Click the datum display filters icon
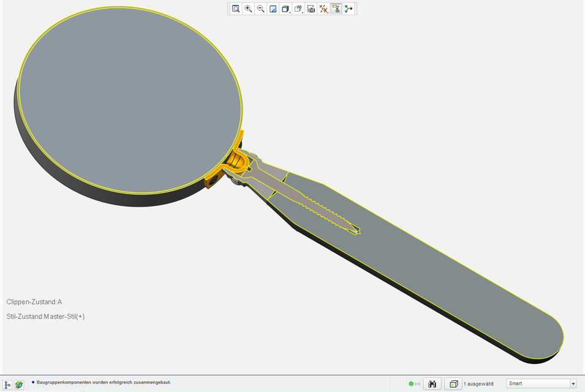 pyautogui.click(x=323, y=9)
